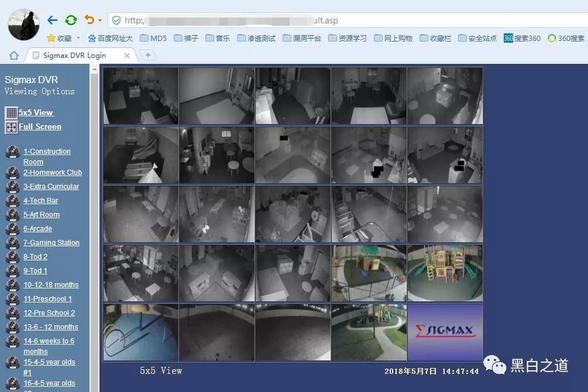This screenshot has width=588, height=392.
Task: Click camera icon for 13-6 - 12 months
Action: click(x=12, y=327)
